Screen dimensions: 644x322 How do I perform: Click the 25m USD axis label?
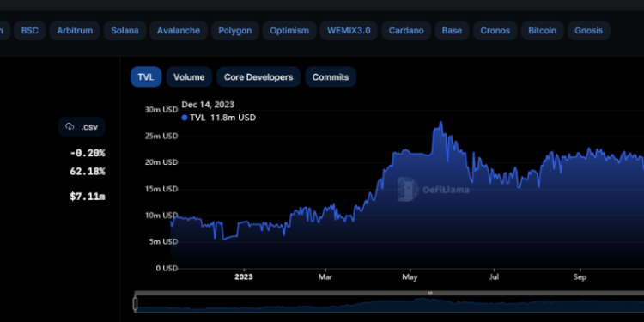[x=161, y=136]
